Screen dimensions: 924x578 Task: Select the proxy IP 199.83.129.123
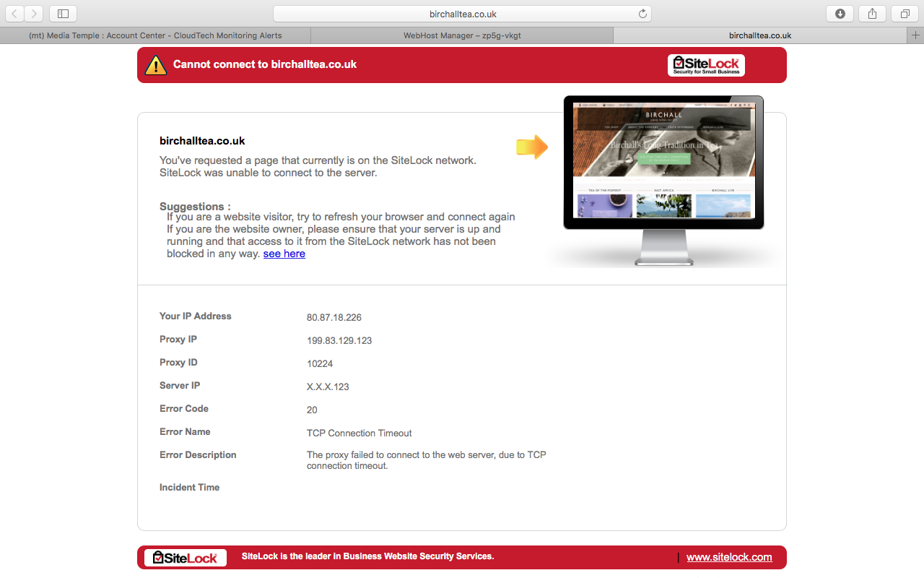[x=339, y=340]
